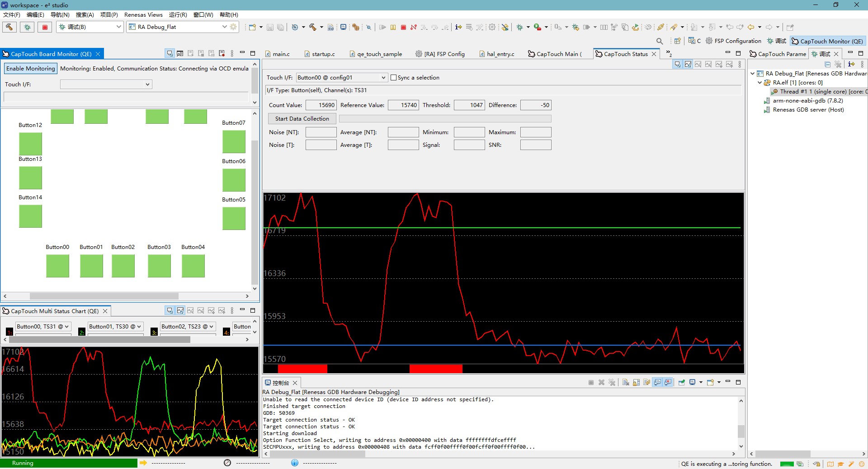This screenshot has width=868, height=469.
Task: Click the bug Debug launch icon
Action: [x=27, y=27]
